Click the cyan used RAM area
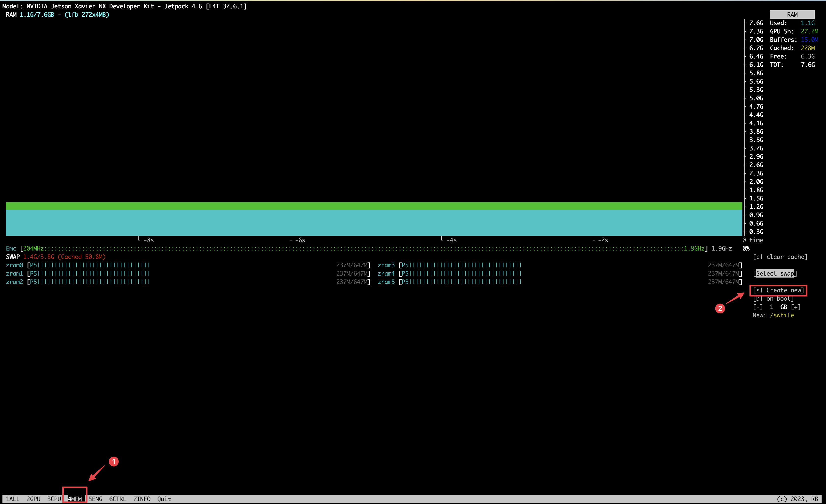 click(x=374, y=223)
